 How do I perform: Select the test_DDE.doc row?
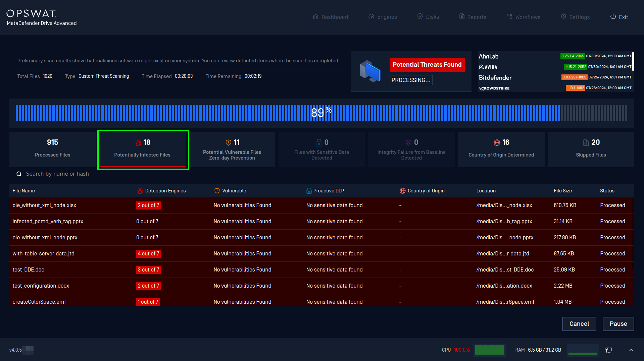(321, 270)
